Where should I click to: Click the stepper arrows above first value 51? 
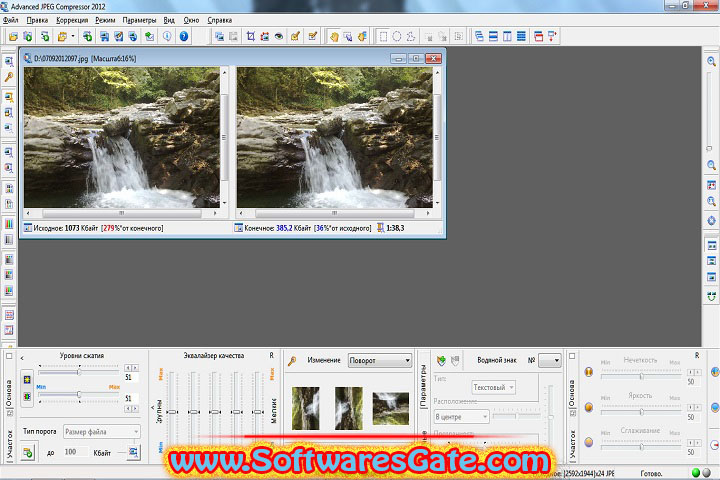(131, 368)
